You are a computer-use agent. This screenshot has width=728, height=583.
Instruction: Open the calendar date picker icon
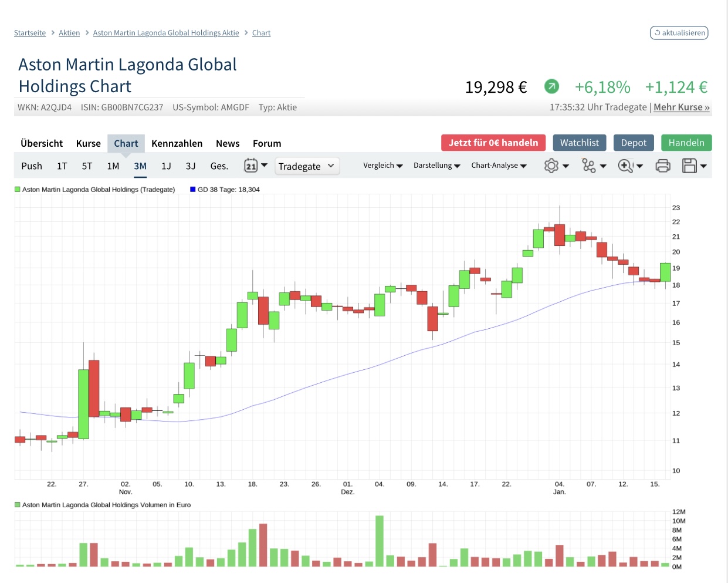point(251,166)
